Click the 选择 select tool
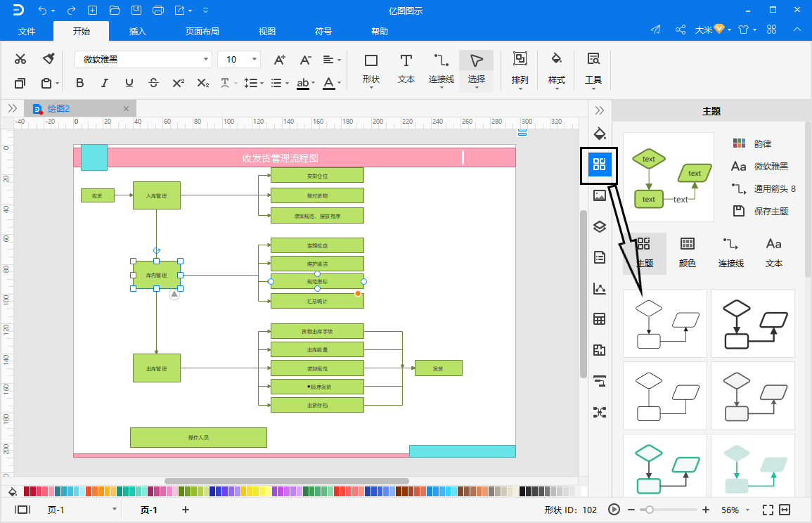 [476, 70]
